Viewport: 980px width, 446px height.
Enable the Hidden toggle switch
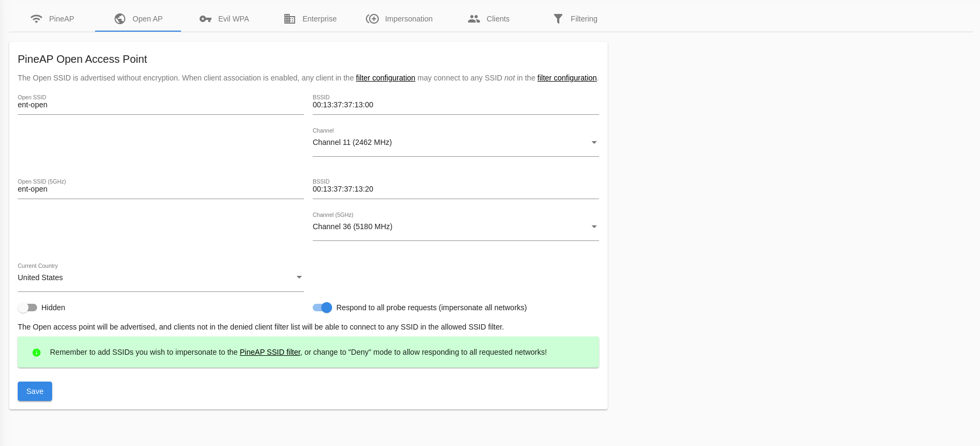[x=27, y=308]
